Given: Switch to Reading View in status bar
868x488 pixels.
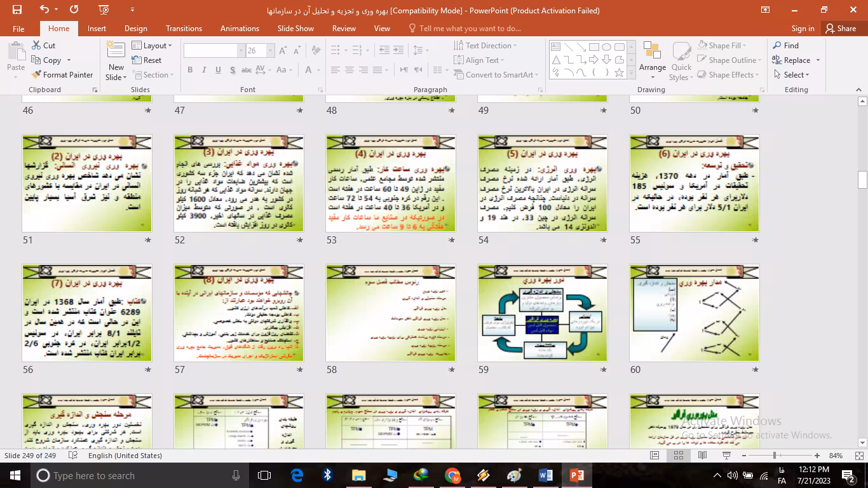Looking at the screenshot, I should (x=702, y=456).
